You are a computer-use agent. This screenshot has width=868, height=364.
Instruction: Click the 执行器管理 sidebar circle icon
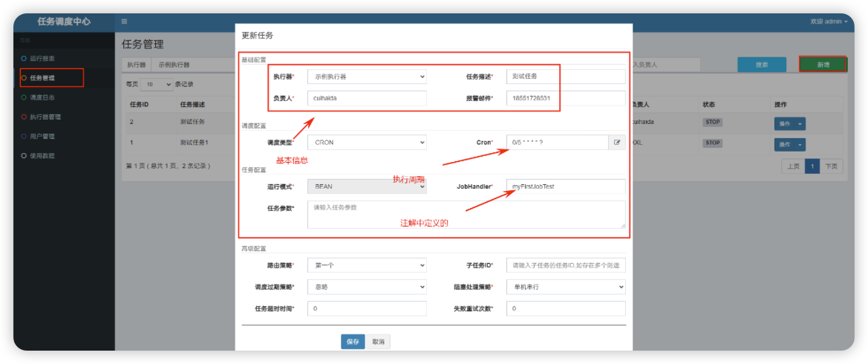point(23,117)
